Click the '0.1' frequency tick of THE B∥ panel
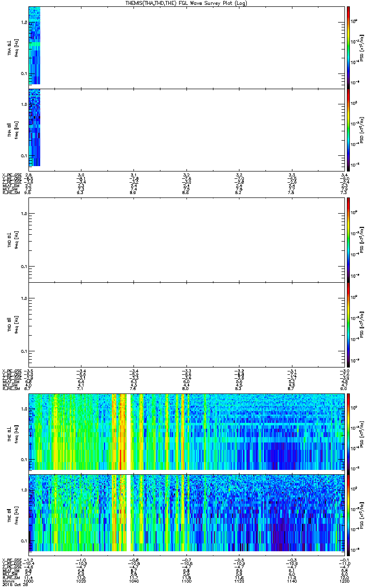 (24, 540)
